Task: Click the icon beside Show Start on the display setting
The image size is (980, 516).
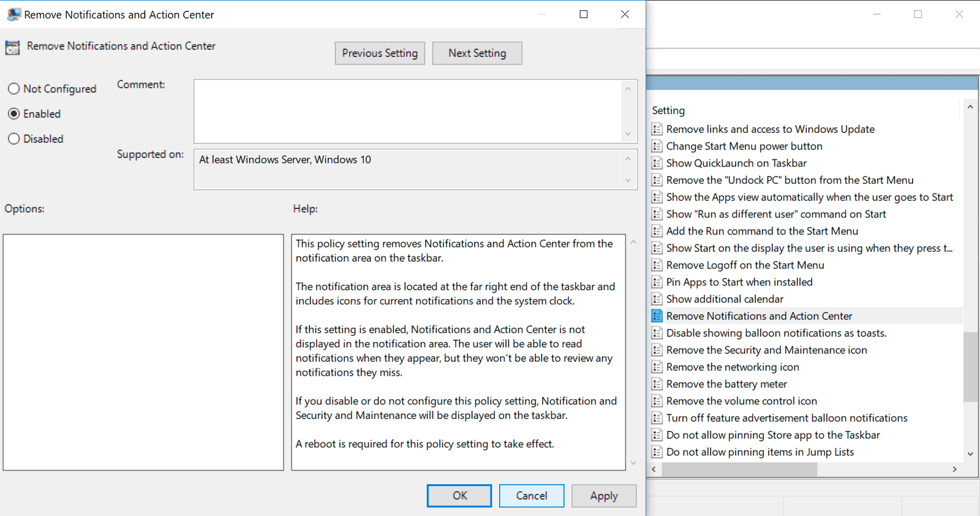Action: [657, 248]
